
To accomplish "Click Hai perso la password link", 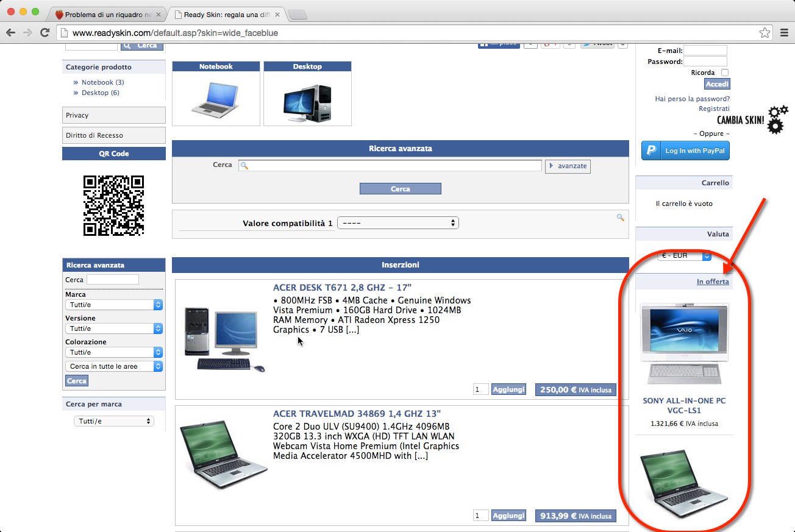I will [x=692, y=99].
